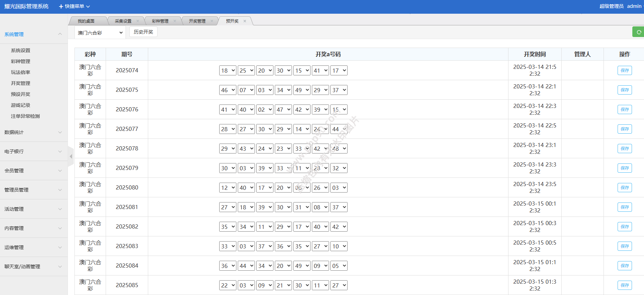Open the 澳门六合彩 lottery type dropdown

click(100, 33)
